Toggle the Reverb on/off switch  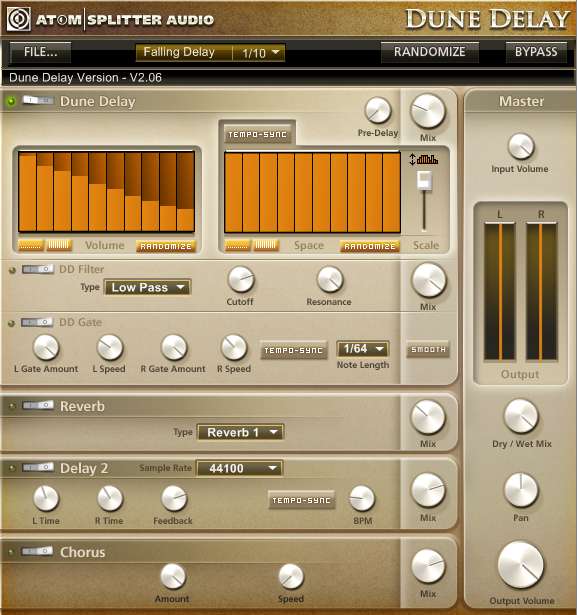pos(38,405)
